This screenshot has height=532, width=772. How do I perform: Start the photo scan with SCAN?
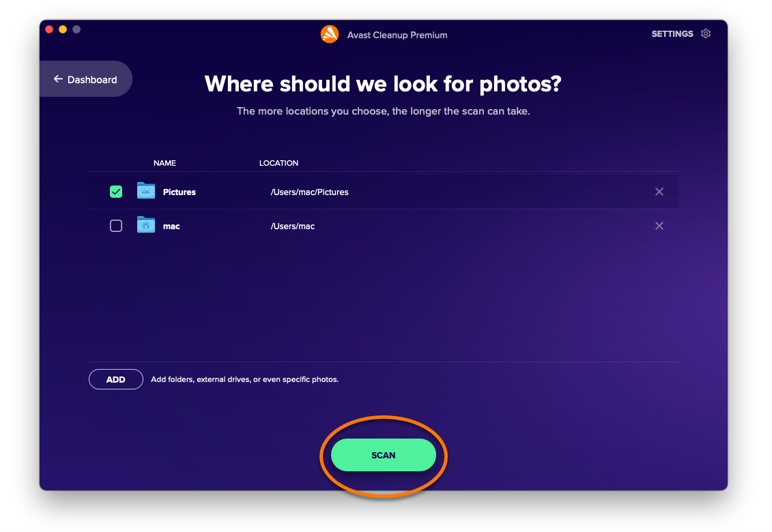click(x=383, y=455)
